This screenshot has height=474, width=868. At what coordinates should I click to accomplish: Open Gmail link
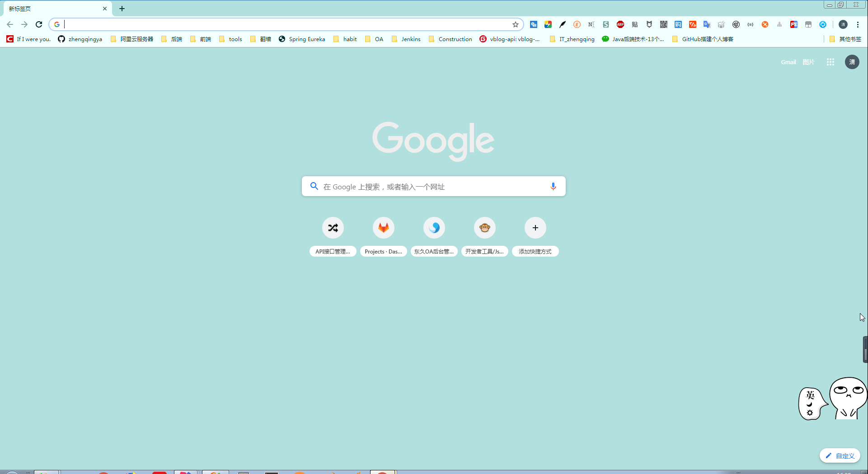788,62
